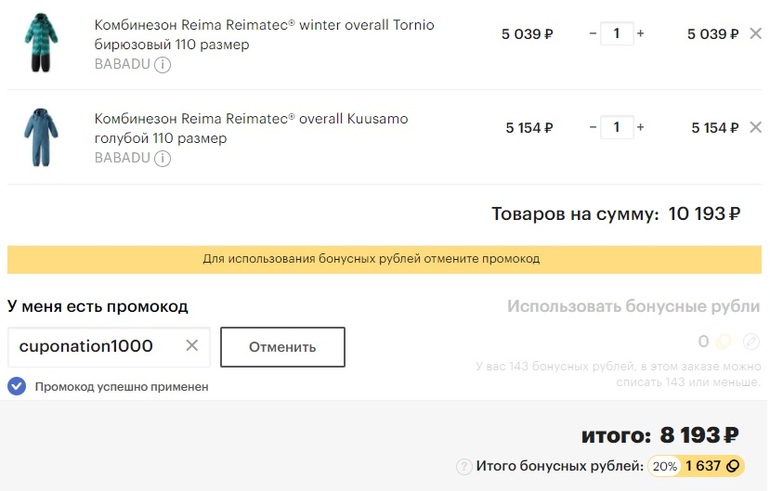This screenshot has height=491, width=770.
Task: Click the 20% bonus rubles badge
Action: click(665, 466)
